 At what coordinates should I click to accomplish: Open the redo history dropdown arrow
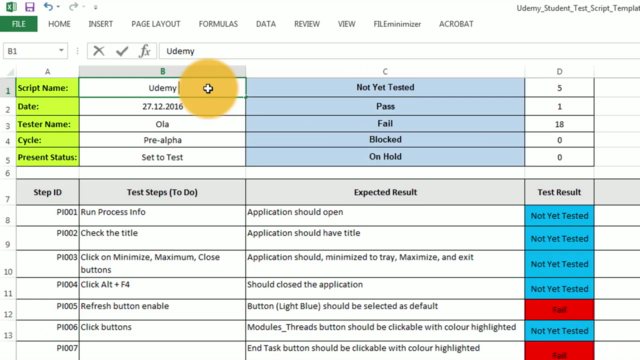84,7
